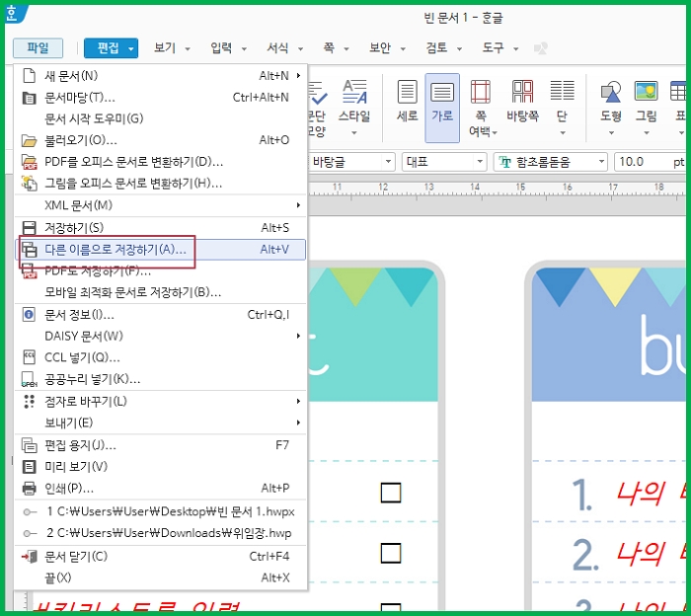Click the 문서마당 template icon
The width and height of the screenshot is (691, 616).
[x=29, y=98]
